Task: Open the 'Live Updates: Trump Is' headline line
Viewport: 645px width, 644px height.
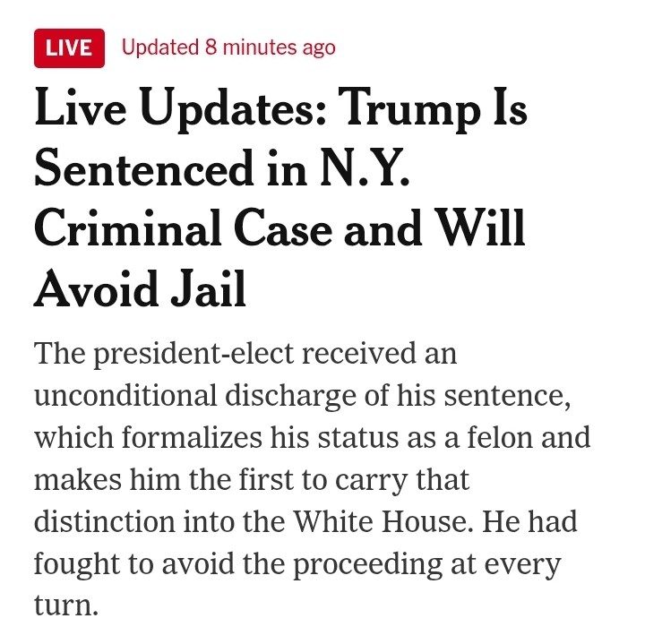Action: click(x=281, y=111)
